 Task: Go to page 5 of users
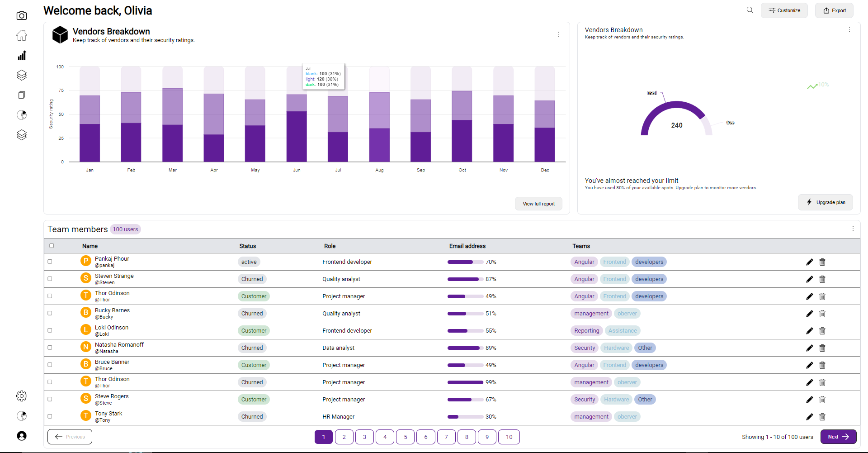[x=405, y=437]
